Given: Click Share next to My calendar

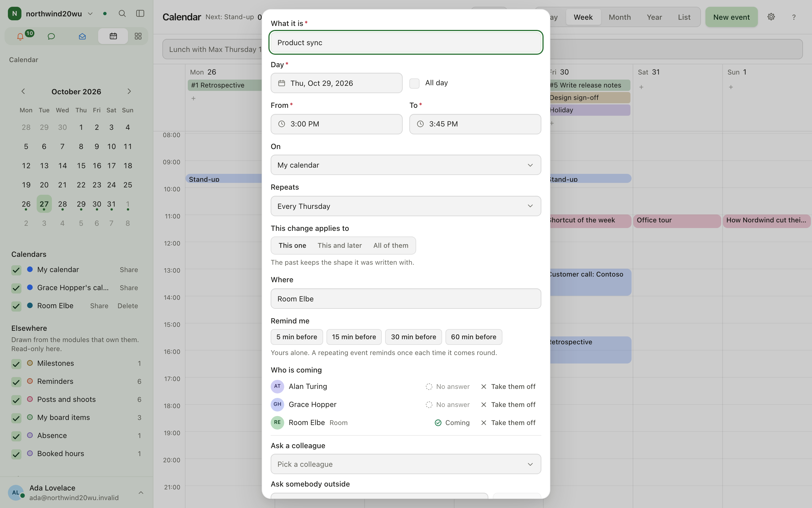Looking at the screenshot, I should tap(129, 270).
